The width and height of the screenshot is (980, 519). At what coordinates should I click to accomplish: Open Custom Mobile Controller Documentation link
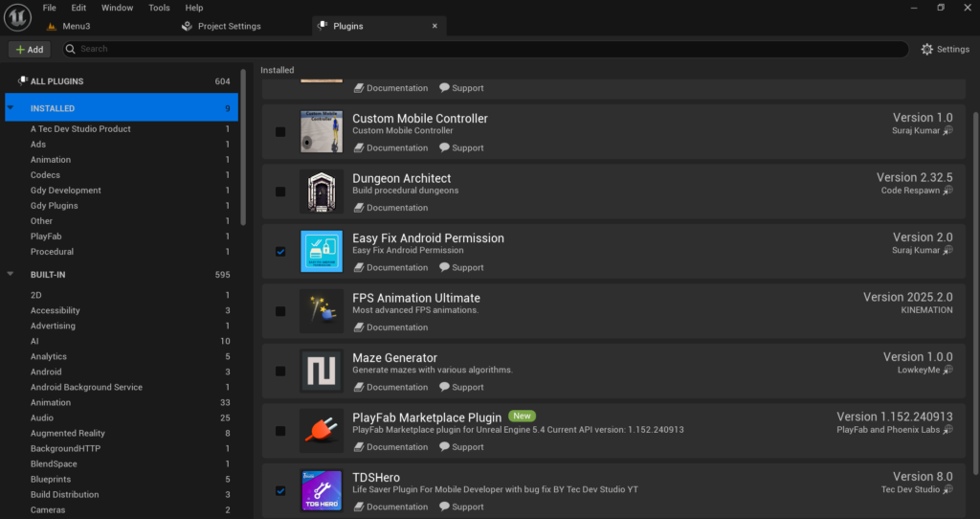point(390,147)
